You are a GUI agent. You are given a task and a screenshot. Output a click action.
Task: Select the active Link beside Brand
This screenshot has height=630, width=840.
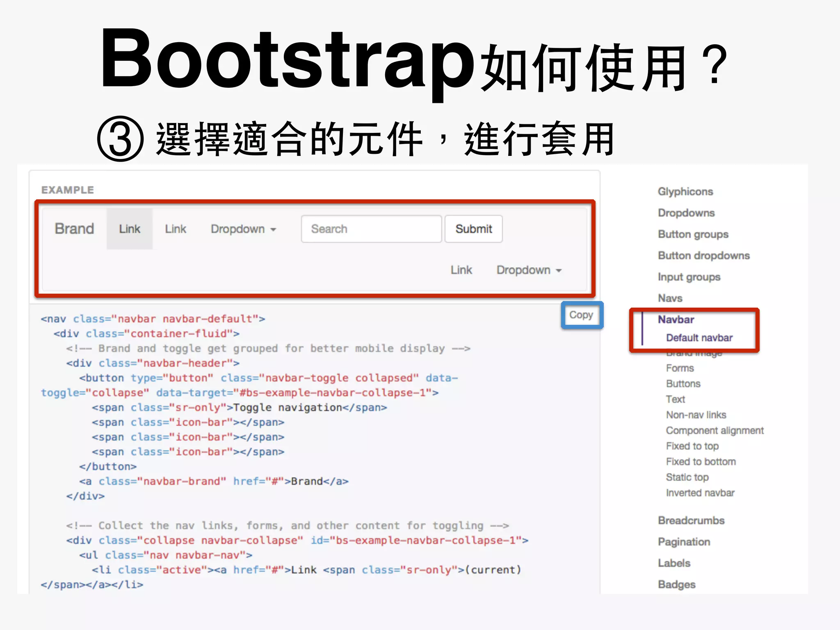pos(130,228)
